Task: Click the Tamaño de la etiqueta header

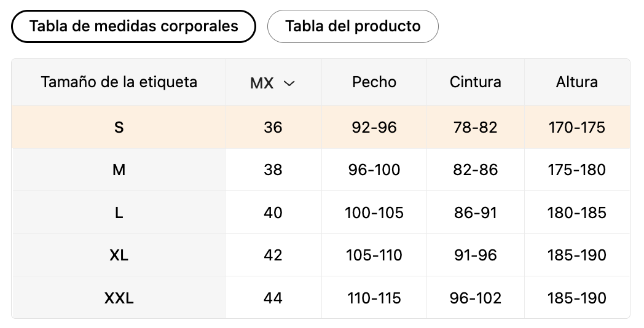Action: [119, 82]
